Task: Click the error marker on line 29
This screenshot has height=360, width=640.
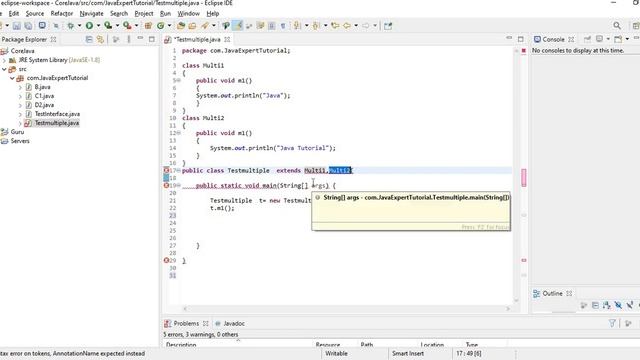Action: coord(166,260)
